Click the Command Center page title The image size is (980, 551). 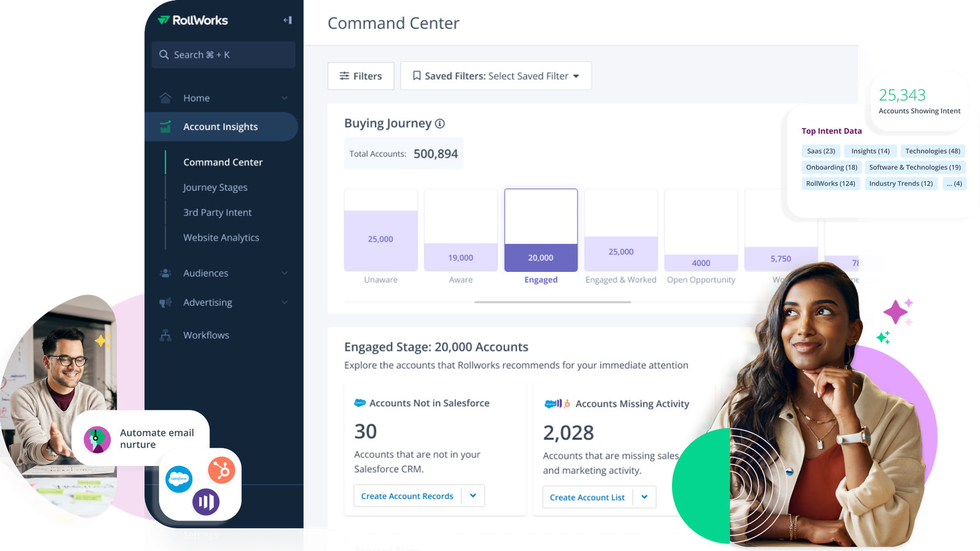click(x=393, y=23)
